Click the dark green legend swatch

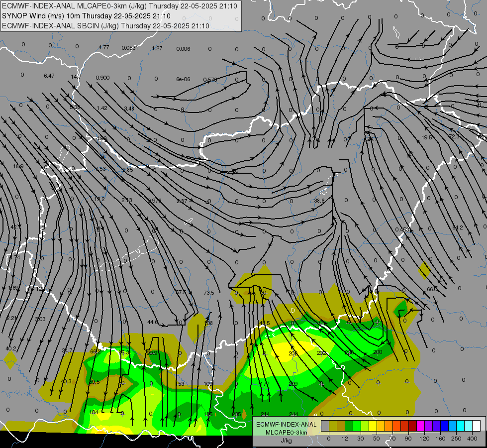pyautogui.click(x=349, y=426)
